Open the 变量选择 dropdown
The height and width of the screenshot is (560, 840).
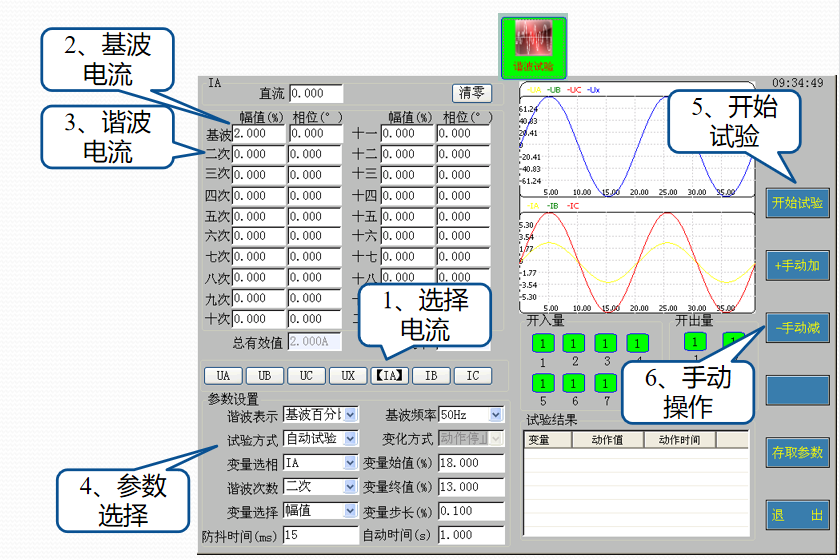tap(320, 511)
